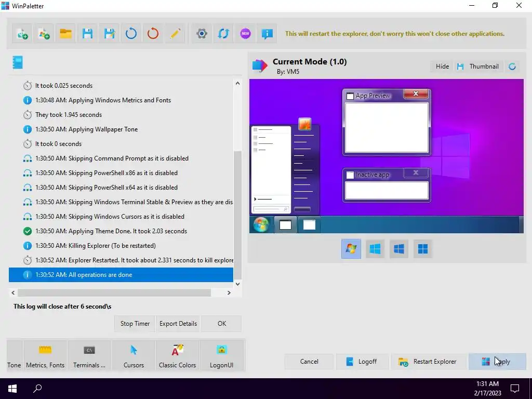Open a theme file with the folder icon
The height and width of the screenshot is (399, 532).
65,34
